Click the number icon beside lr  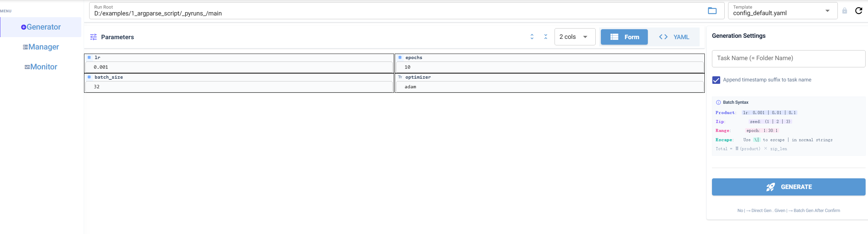coord(89,58)
